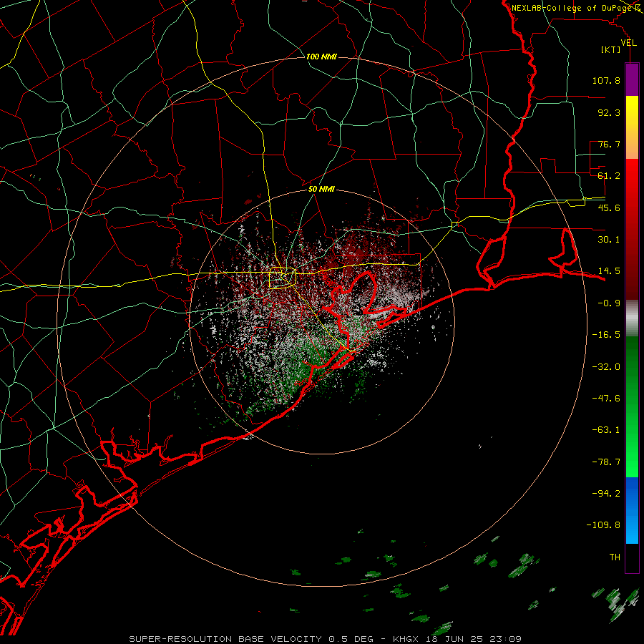Viewport: 644px width, 644px height.
Task: Click the TH label on the legend
Action: coord(615,557)
